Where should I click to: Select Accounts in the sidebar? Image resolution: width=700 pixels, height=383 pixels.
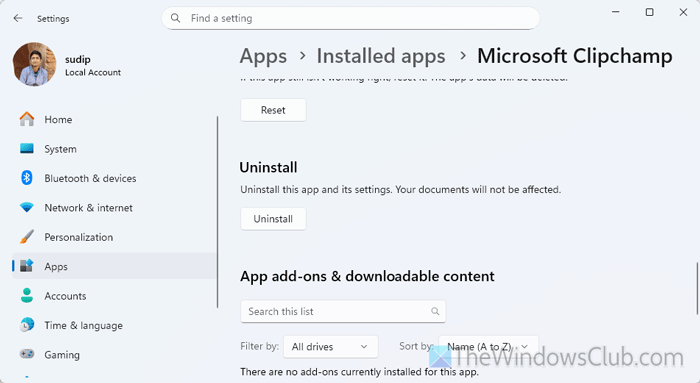pyautogui.click(x=115, y=296)
